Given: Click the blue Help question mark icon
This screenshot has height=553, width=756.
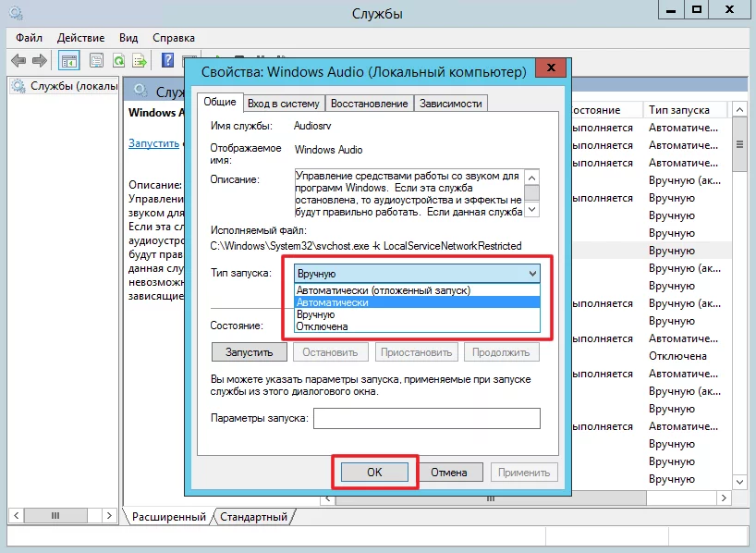Looking at the screenshot, I should point(168,60).
